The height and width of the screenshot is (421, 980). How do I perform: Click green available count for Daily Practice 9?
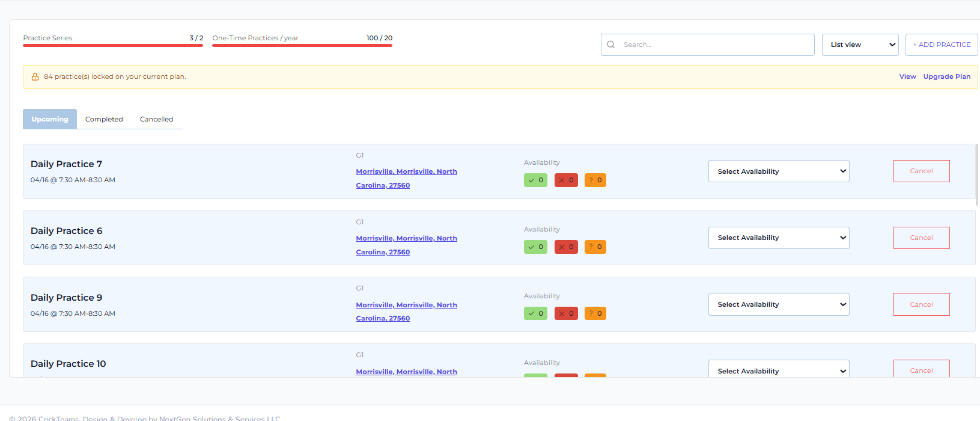[535, 313]
